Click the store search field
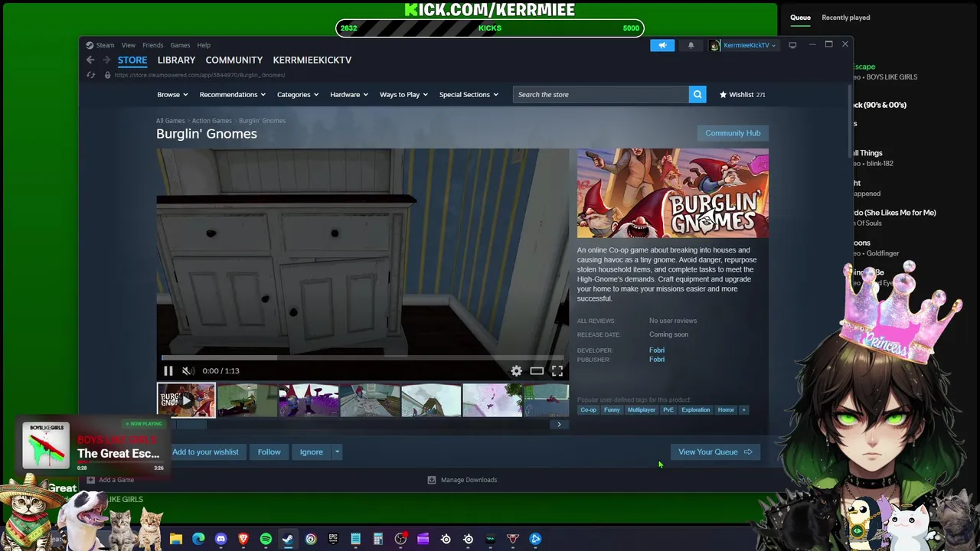 click(x=601, y=95)
